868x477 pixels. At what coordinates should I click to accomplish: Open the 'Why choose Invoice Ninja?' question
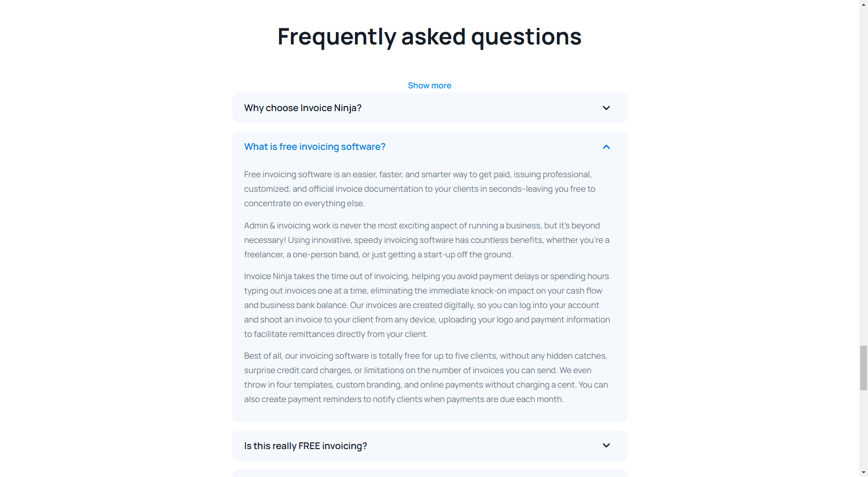coord(303,108)
